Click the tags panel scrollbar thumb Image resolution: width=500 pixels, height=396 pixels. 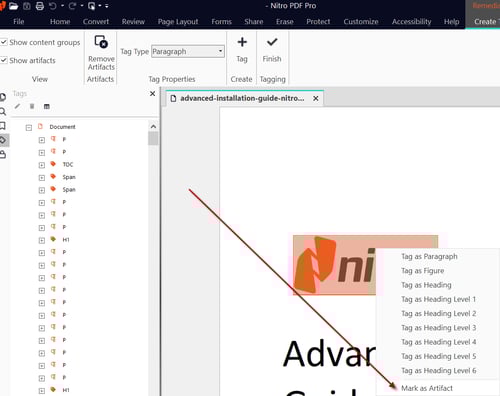click(x=153, y=138)
